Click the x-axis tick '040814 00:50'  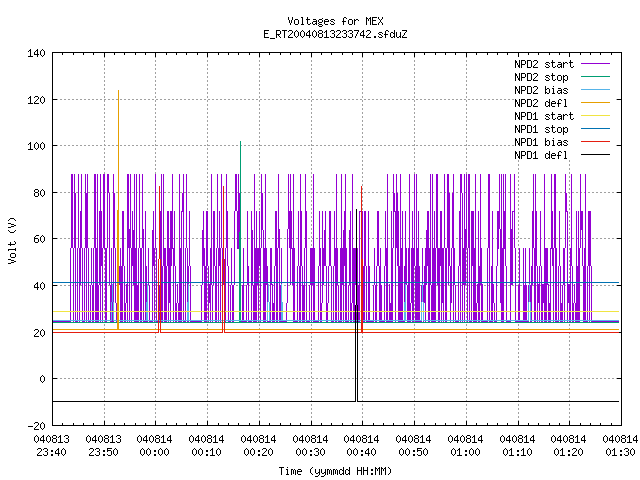(x=413, y=446)
